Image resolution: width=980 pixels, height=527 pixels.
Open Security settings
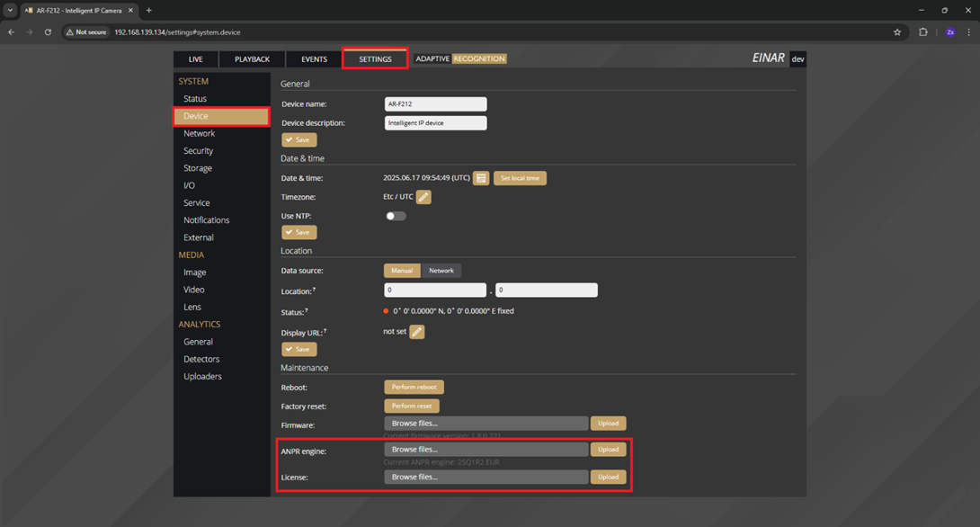(x=198, y=151)
